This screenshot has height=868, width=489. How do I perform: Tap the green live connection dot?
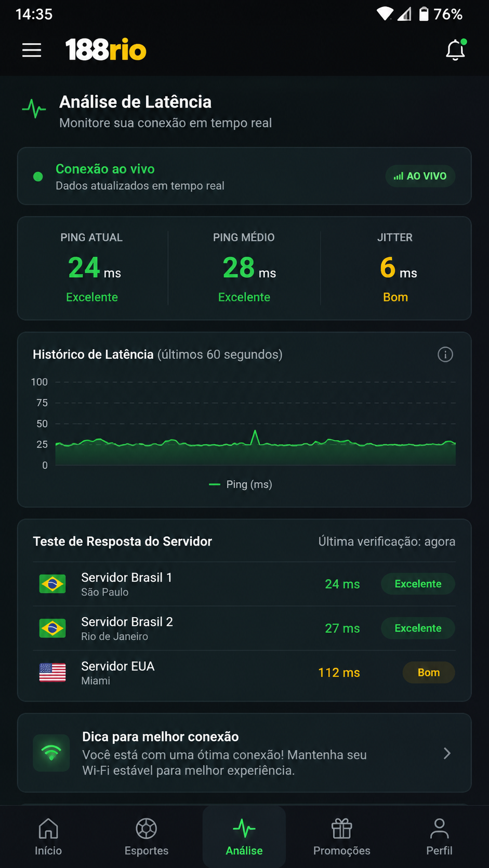pyautogui.click(x=38, y=177)
